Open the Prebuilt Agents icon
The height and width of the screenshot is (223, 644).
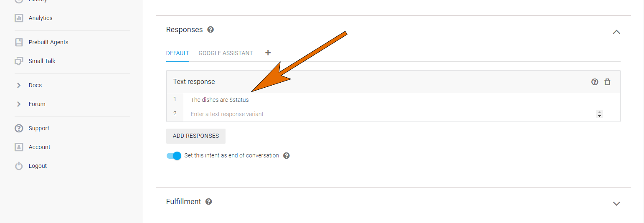pos(19,42)
